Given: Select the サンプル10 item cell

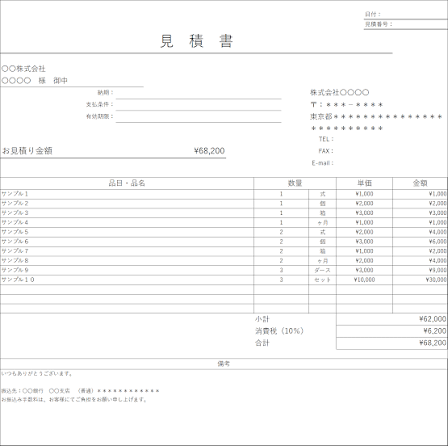Looking at the screenshot, I should click(127, 280).
